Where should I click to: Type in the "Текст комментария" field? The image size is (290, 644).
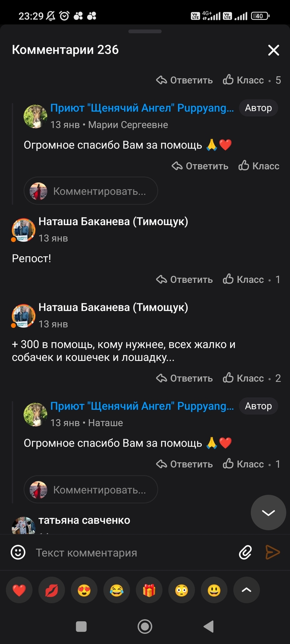[133, 553]
